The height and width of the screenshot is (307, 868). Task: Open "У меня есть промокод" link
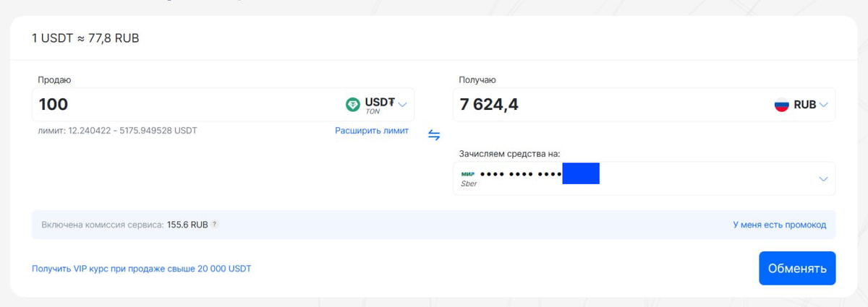pyautogui.click(x=779, y=225)
